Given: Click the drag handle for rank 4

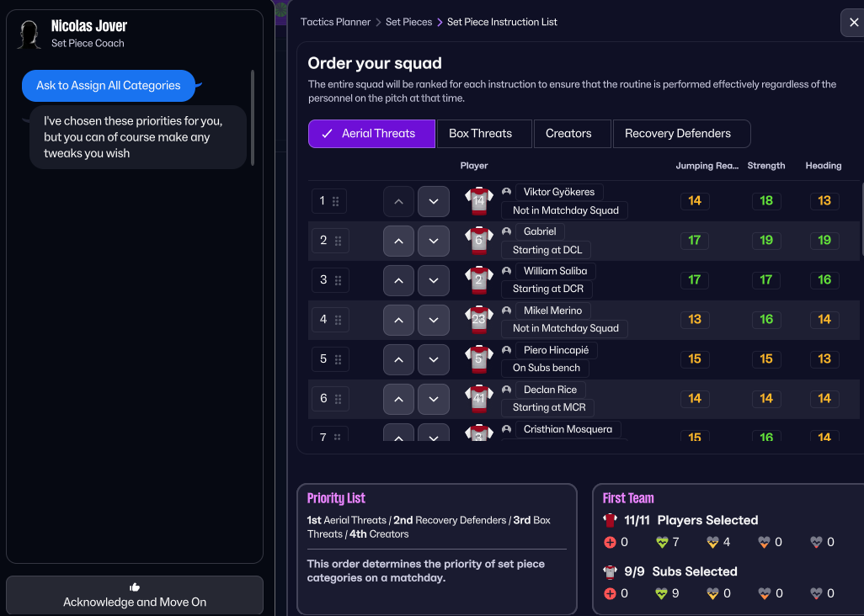Looking at the screenshot, I should pyautogui.click(x=339, y=320).
